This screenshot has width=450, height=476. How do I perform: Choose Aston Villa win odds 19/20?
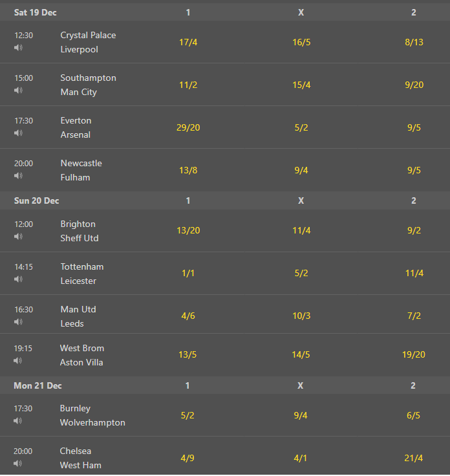[x=414, y=354]
